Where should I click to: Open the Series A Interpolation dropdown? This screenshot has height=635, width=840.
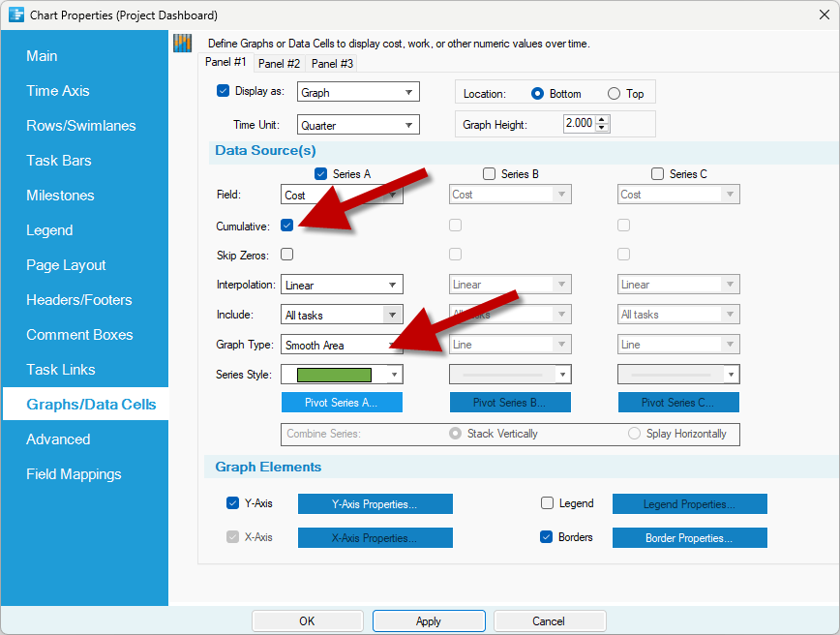[x=342, y=285]
